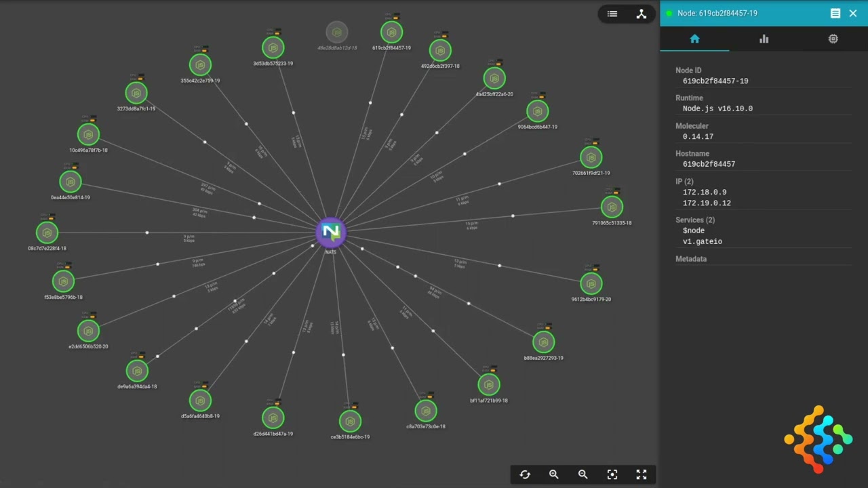Select node 0ea44e50e814-19
Image resolution: width=868 pixels, height=488 pixels.
point(70,182)
